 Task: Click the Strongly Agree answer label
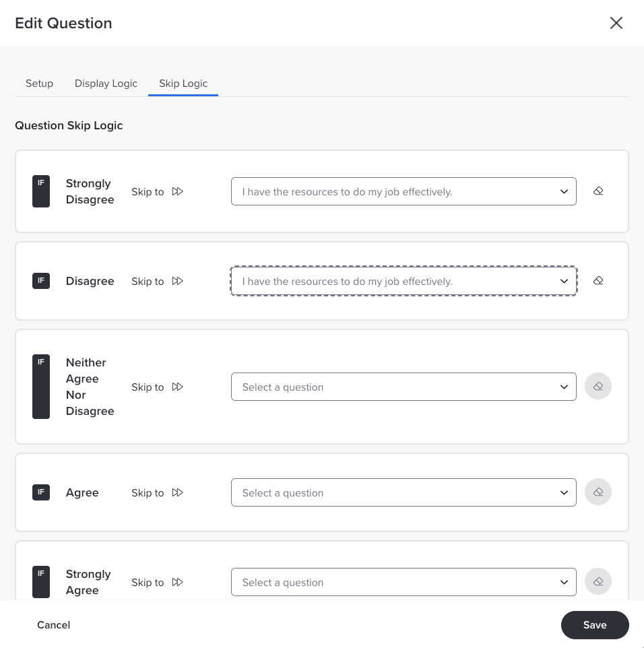tap(88, 582)
